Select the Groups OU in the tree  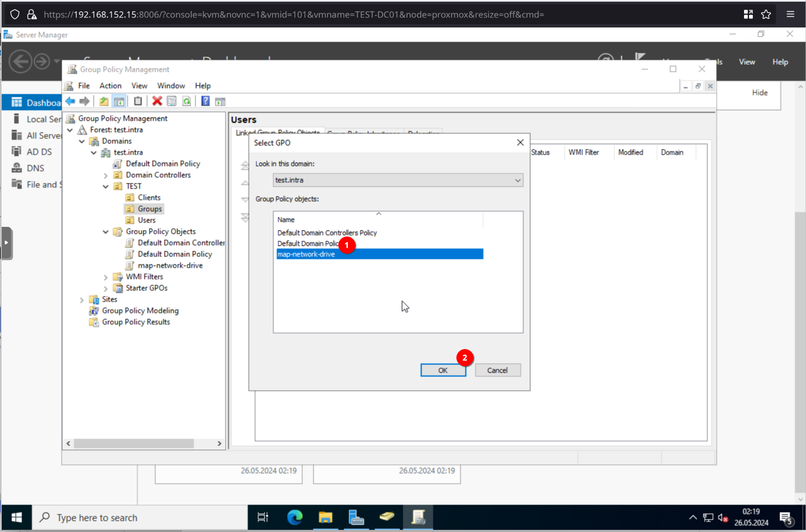coord(150,209)
